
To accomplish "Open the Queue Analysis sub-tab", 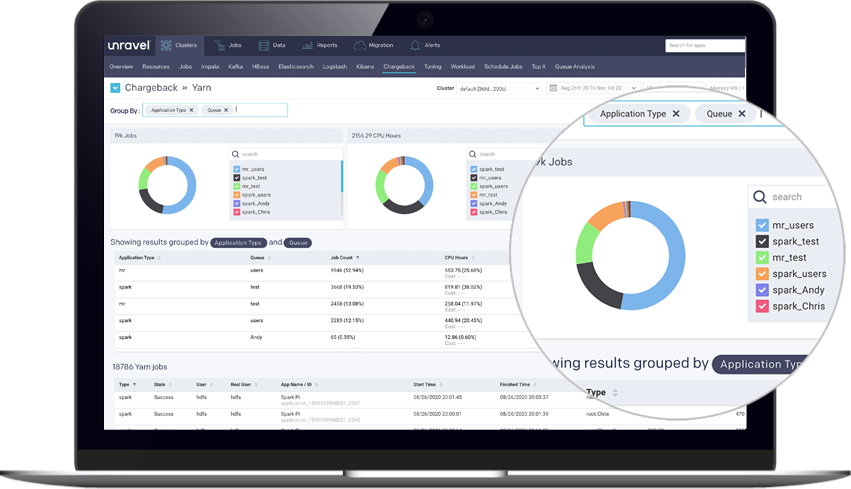I will (x=575, y=67).
